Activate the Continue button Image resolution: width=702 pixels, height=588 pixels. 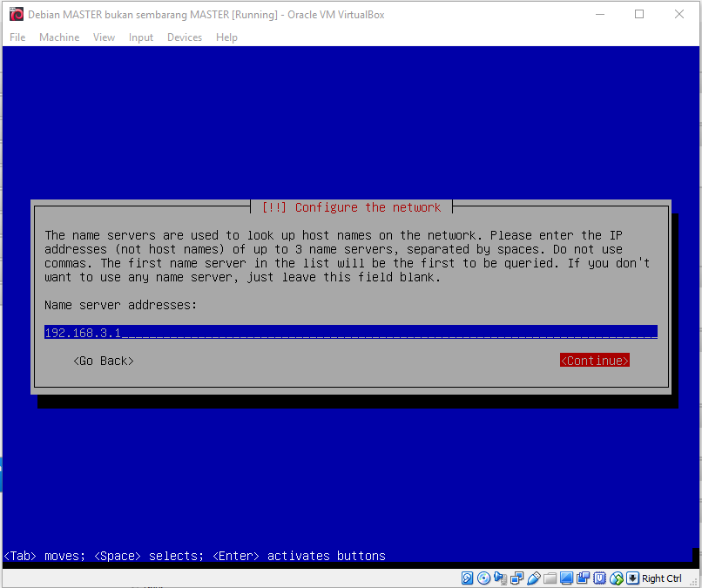pos(595,360)
